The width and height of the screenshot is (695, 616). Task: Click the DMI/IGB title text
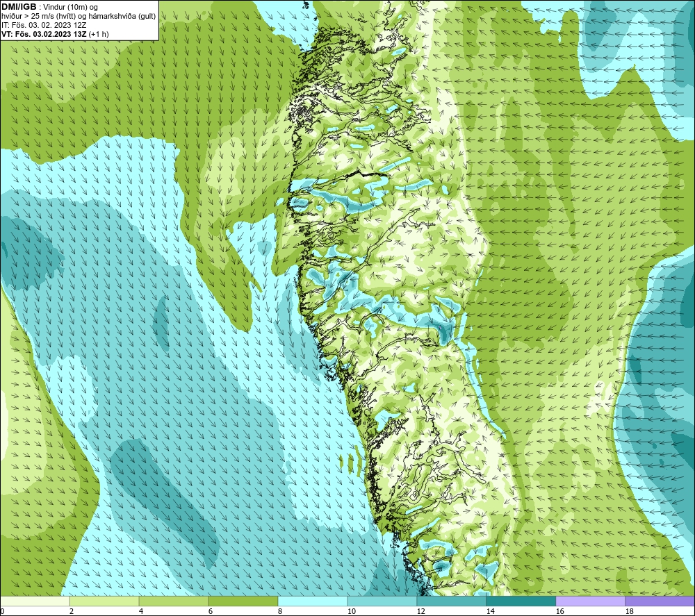(x=19, y=7)
